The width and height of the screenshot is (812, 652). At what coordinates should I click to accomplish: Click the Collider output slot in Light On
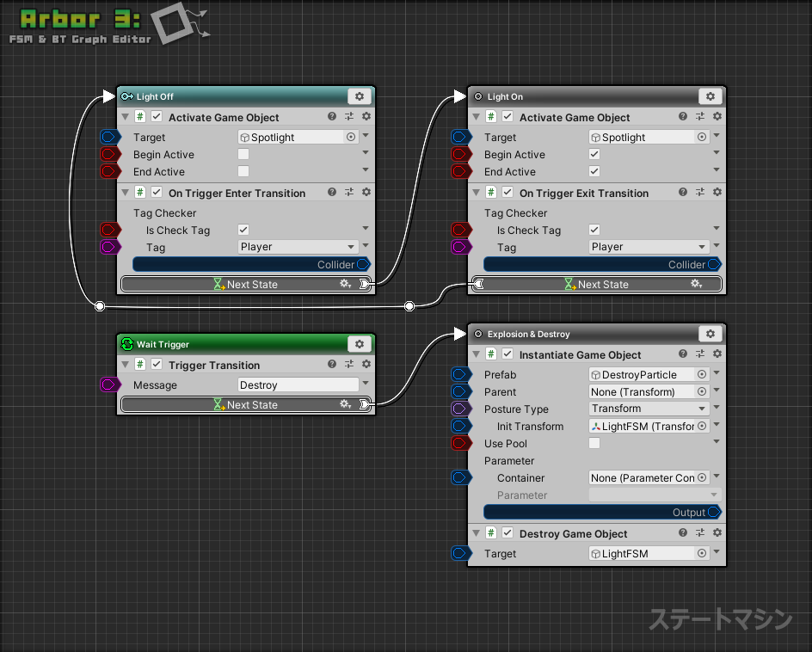tap(714, 264)
